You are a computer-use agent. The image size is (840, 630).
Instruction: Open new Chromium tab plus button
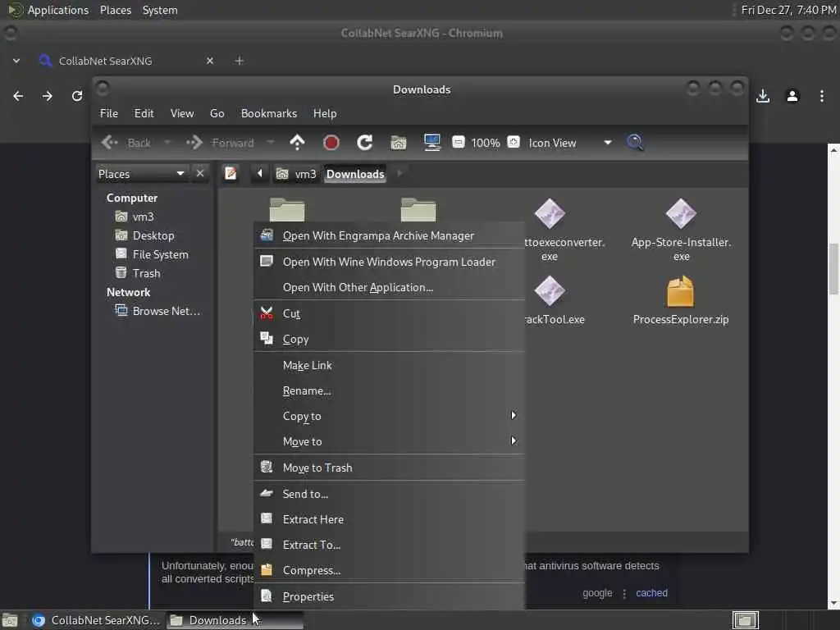tap(240, 61)
